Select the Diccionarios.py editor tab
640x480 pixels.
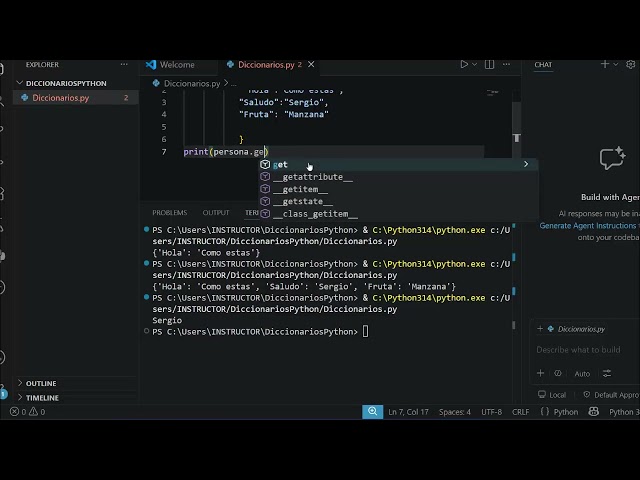pyautogui.click(x=265, y=64)
